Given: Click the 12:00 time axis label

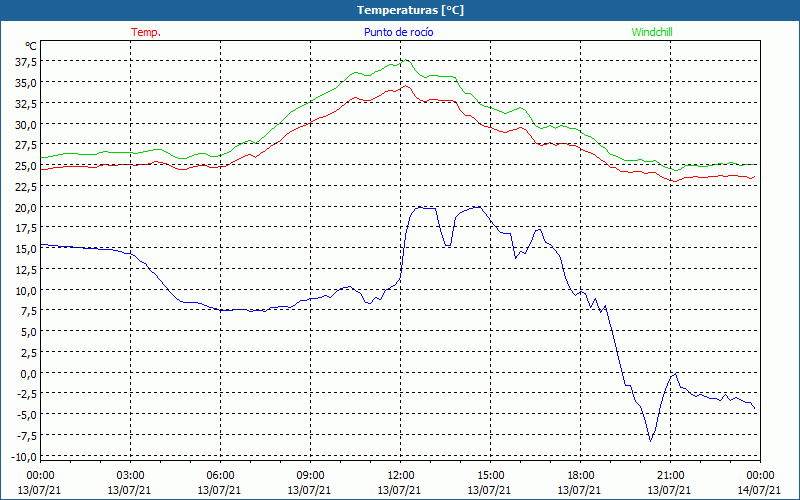Looking at the screenshot, I should (x=401, y=476).
